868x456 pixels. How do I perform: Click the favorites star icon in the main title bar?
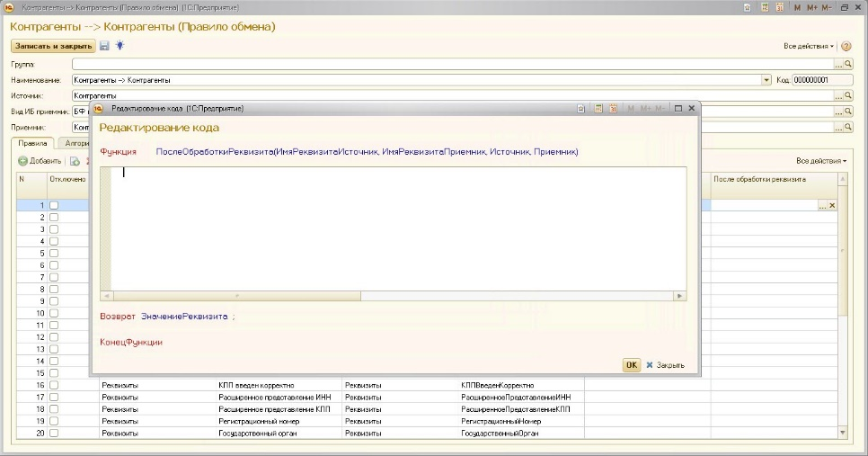(x=748, y=7)
